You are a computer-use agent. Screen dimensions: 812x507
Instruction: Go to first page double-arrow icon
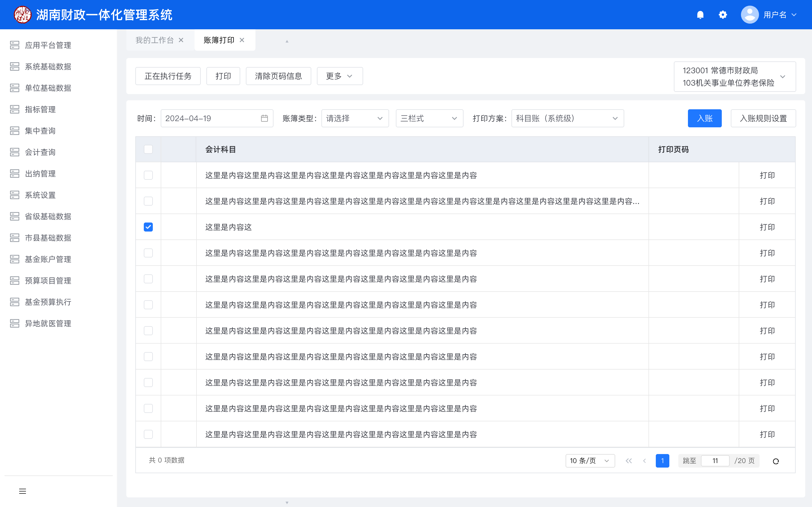[x=629, y=461]
